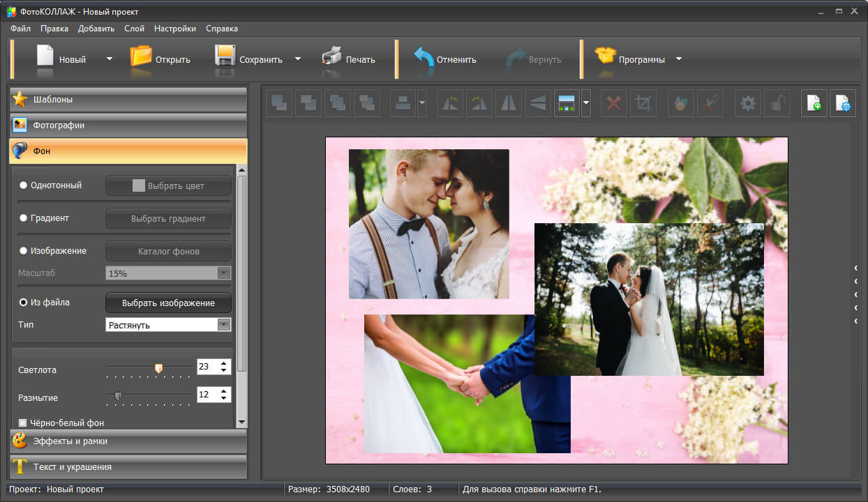Viewport: 868px width, 502px height.
Task: Open the Текст и украшения section
Action: (128, 466)
